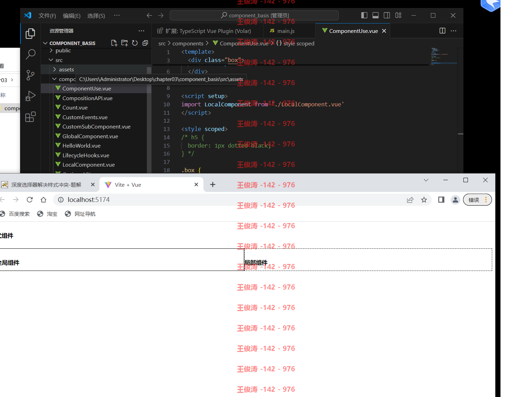532x397 pixels.
Task: Open the browser tab search dropdown
Action: (x=426, y=180)
